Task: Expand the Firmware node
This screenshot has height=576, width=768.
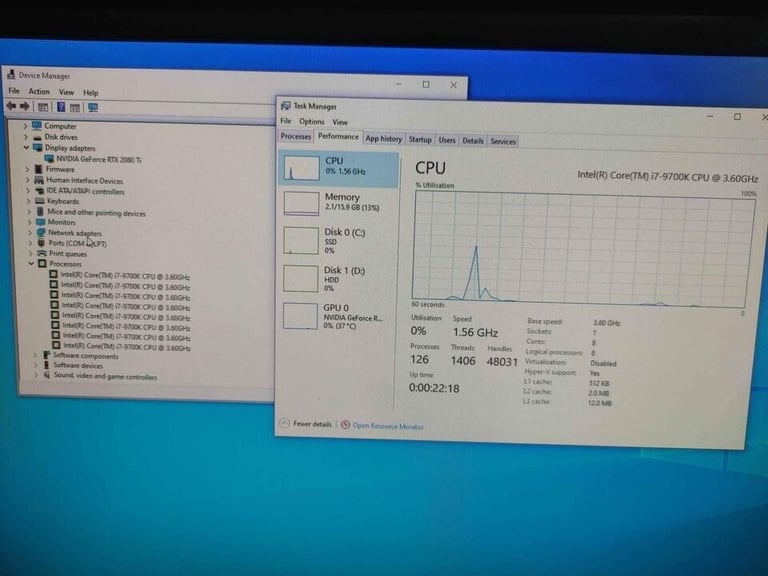Action: (x=27, y=169)
